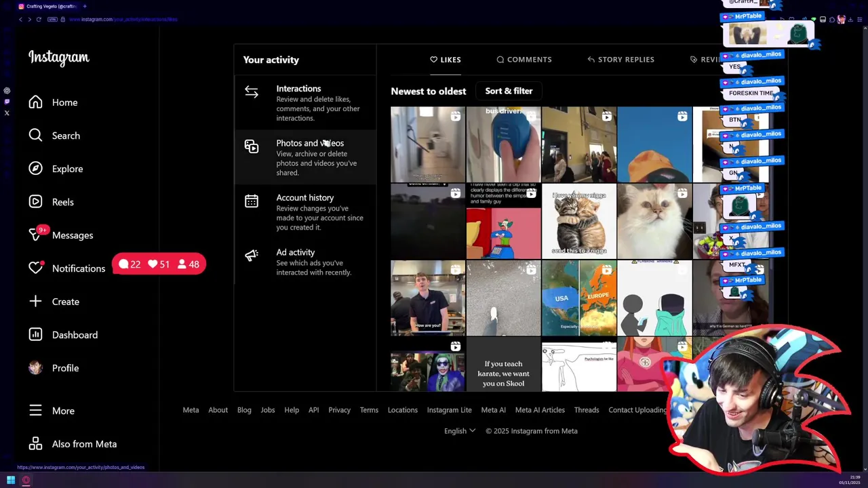Open the USA Europe map thumbnail
Image resolution: width=868 pixels, height=488 pixels.
coord(579,298)
